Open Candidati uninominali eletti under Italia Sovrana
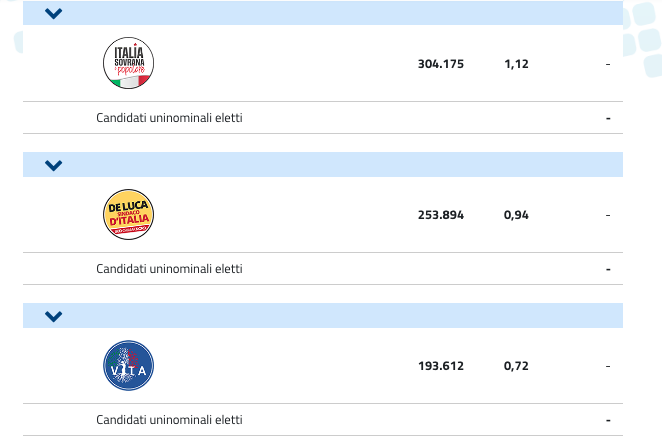 coord(169,118)
